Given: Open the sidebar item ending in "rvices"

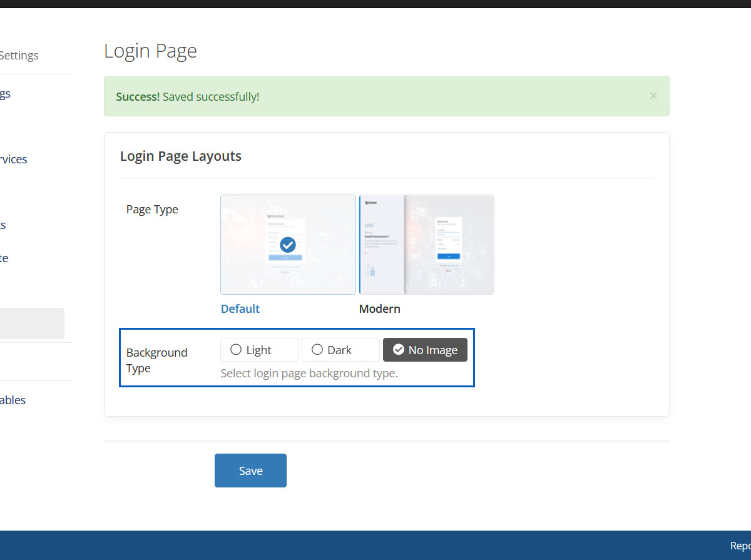Looking at the screenshot, I should tap(13, 159).
